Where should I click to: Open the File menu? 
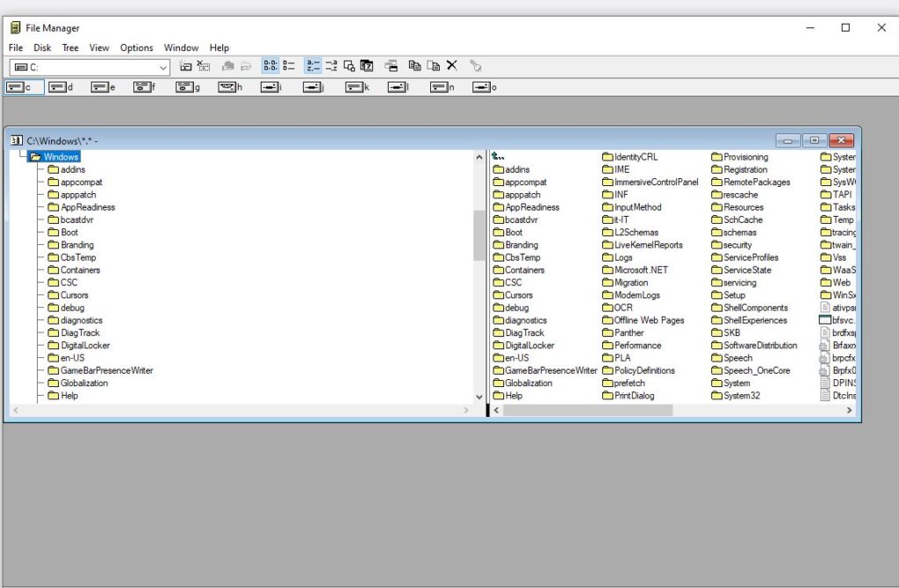click(16, 47)
